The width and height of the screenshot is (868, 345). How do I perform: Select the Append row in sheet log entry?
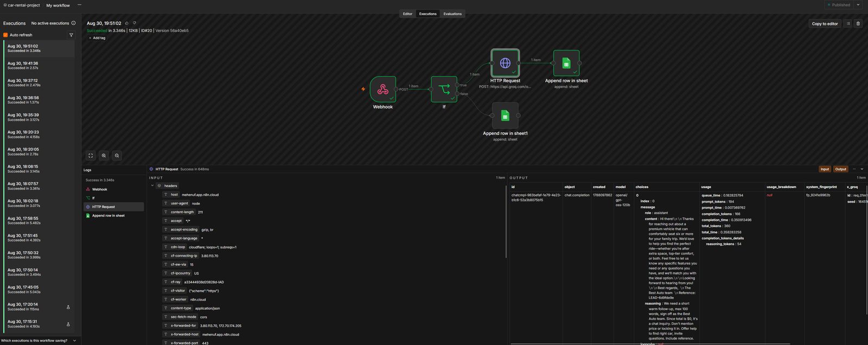tap(114, 215)
